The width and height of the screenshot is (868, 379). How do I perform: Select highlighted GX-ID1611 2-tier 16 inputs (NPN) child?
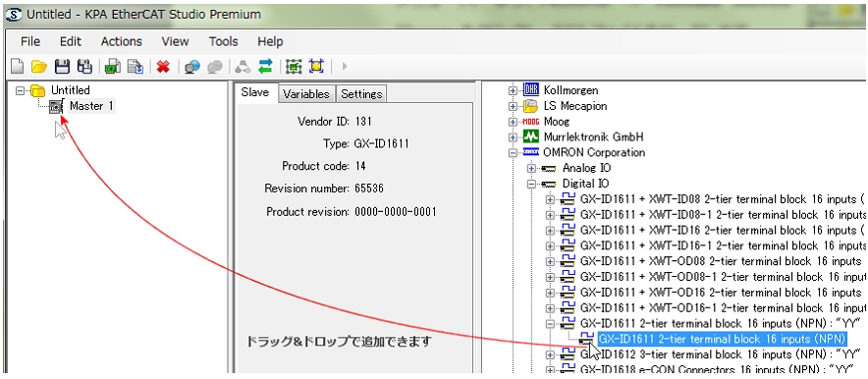[722, 339]
